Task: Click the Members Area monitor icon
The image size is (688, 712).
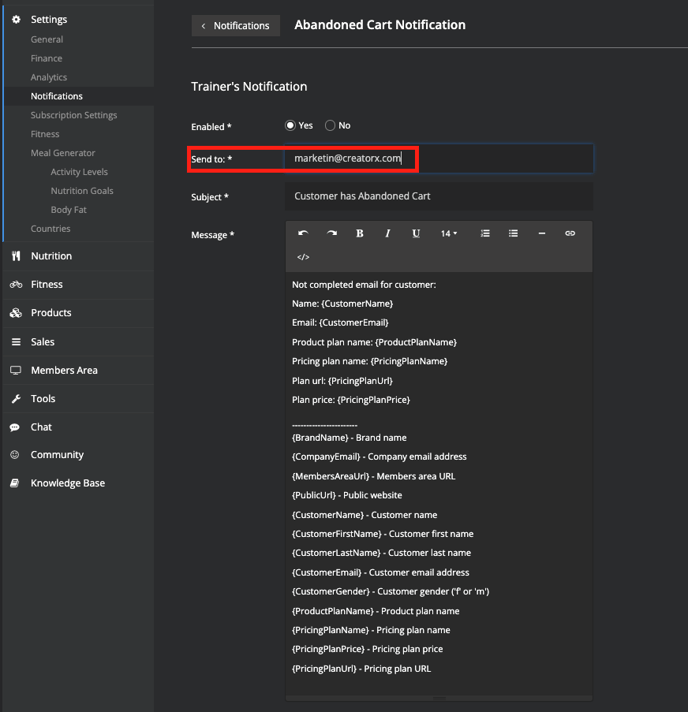Action: click(16, 371)
